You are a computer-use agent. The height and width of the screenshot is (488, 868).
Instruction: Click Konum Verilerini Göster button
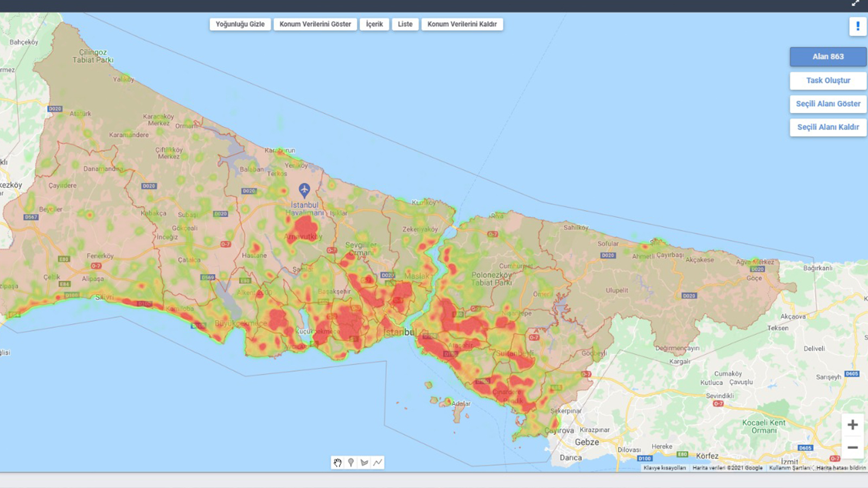[x=315, y=24]
